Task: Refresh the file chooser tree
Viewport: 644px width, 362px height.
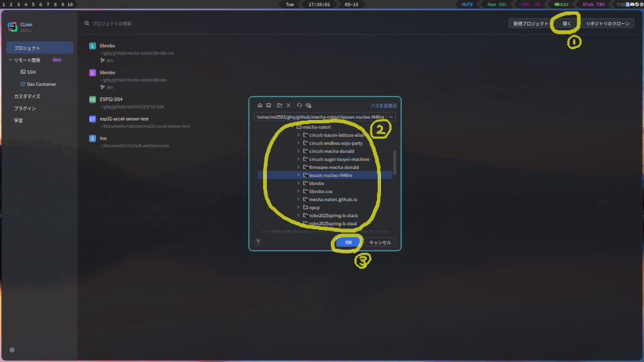Action: coord(299,105)
